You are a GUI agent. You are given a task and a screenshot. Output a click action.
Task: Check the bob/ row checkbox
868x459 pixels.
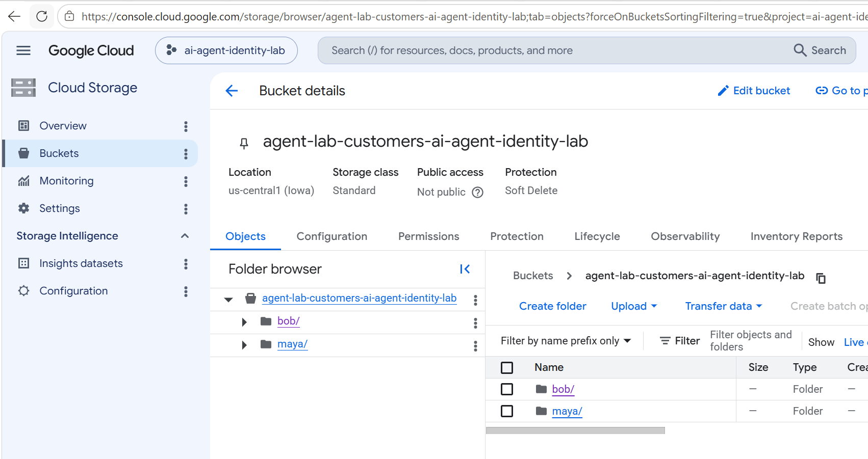tap(507, 389)
